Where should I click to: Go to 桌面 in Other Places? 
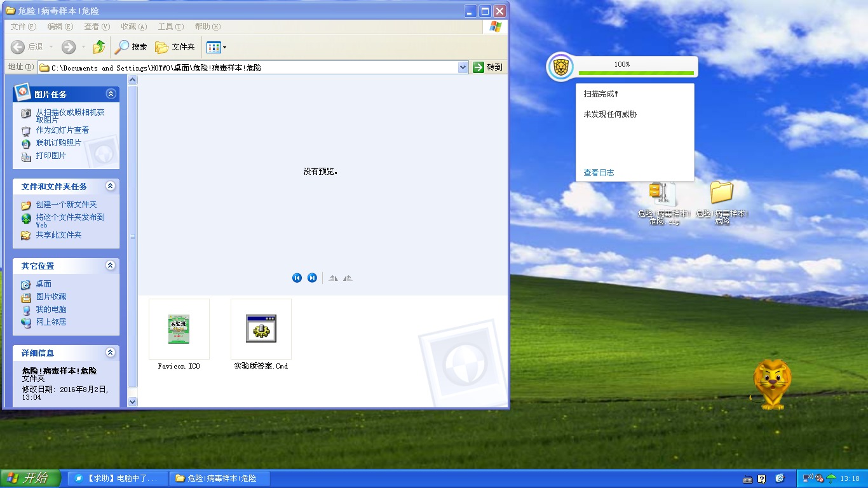(43, 284)
